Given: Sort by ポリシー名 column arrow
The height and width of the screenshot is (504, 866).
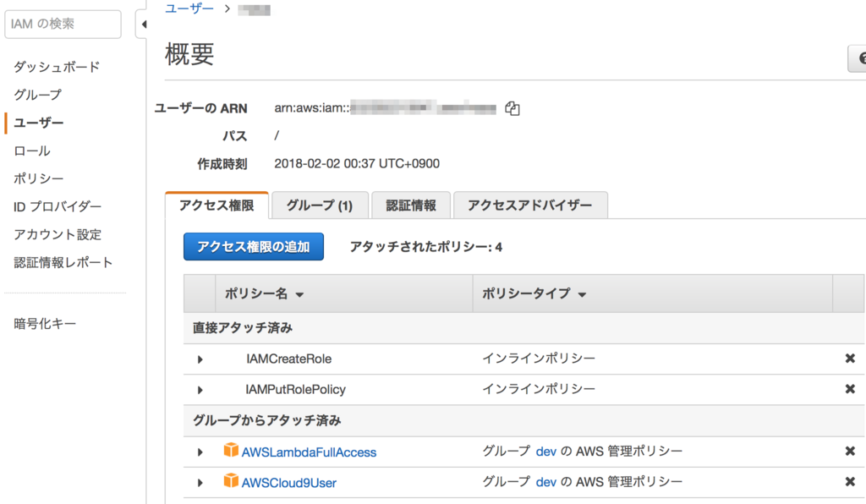Looking at the screenshot, I should click(299, 295).
